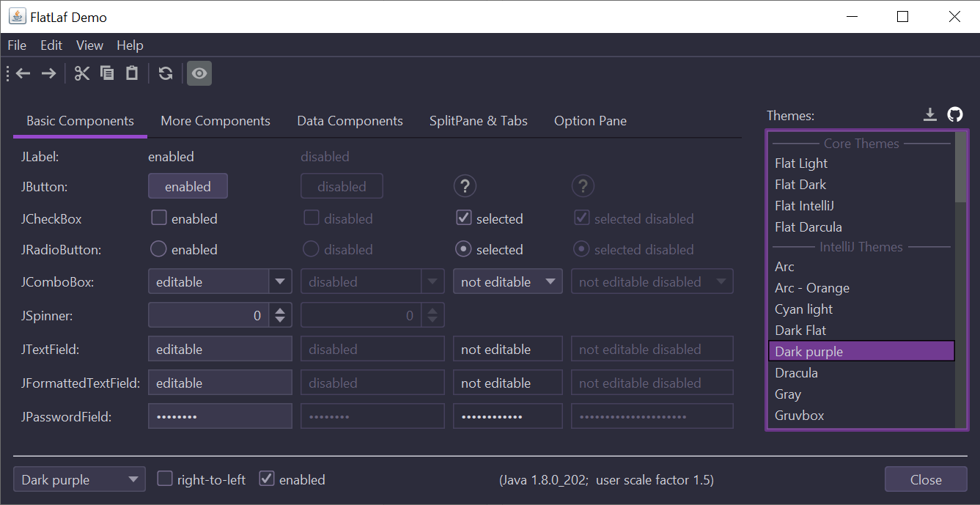
Task: Open the View menu
Action: (x=89, y=45)
